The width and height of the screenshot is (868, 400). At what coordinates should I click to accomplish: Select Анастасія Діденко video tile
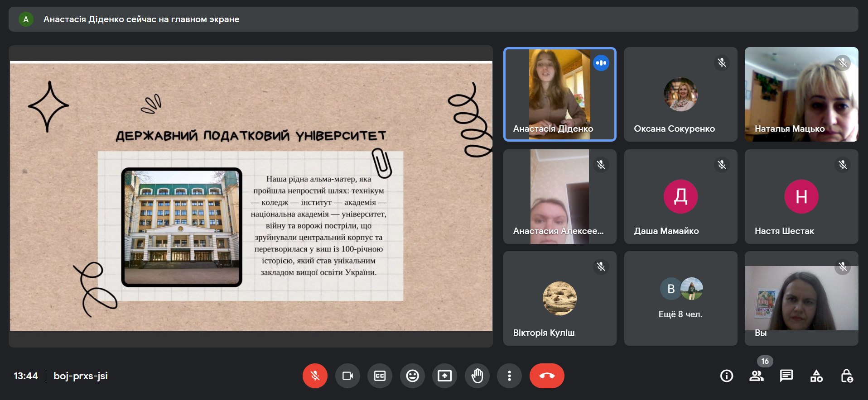[560, 94]
